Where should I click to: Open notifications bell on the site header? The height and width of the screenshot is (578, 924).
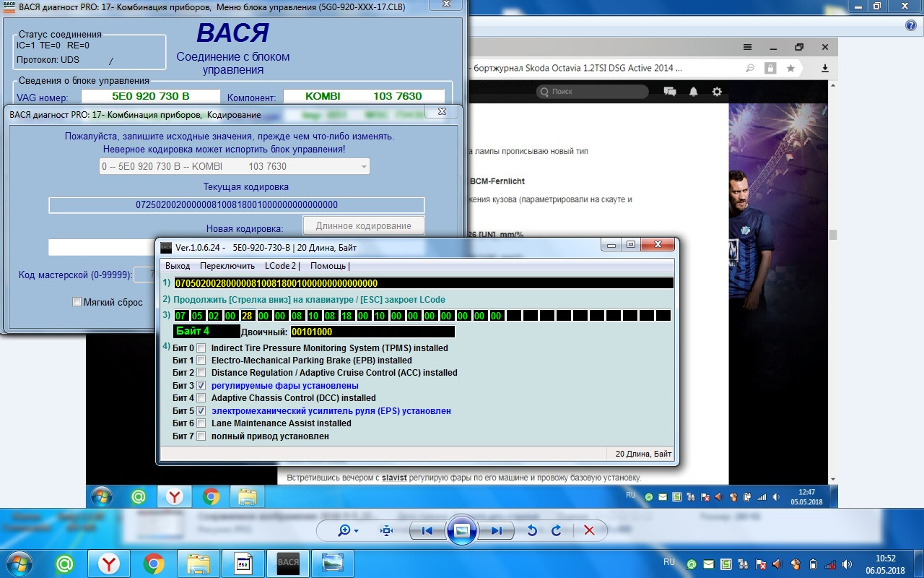point(694,92)
